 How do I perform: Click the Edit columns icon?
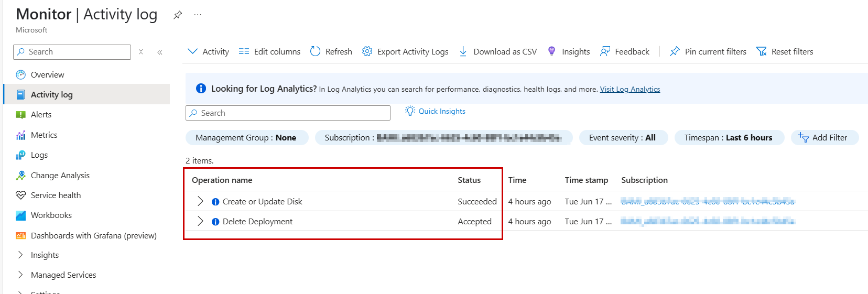(x=244, y=51)
